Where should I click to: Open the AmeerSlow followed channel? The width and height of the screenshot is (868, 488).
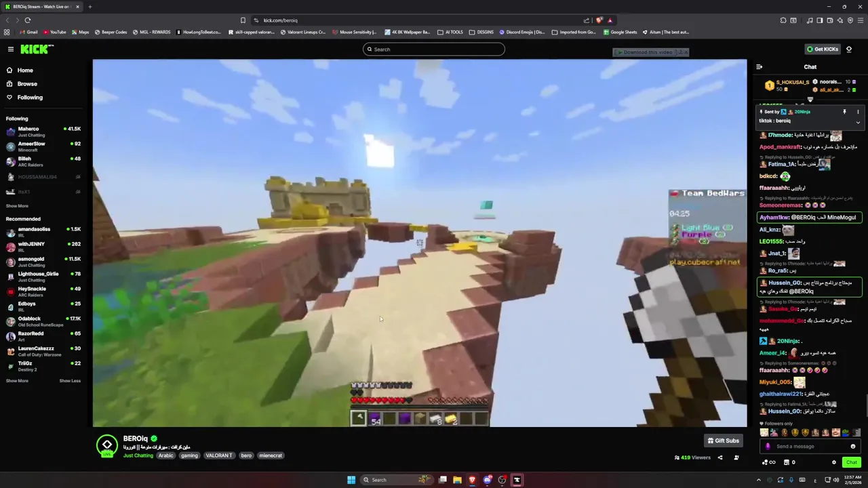pyautogui.click(x=43, y=146)
